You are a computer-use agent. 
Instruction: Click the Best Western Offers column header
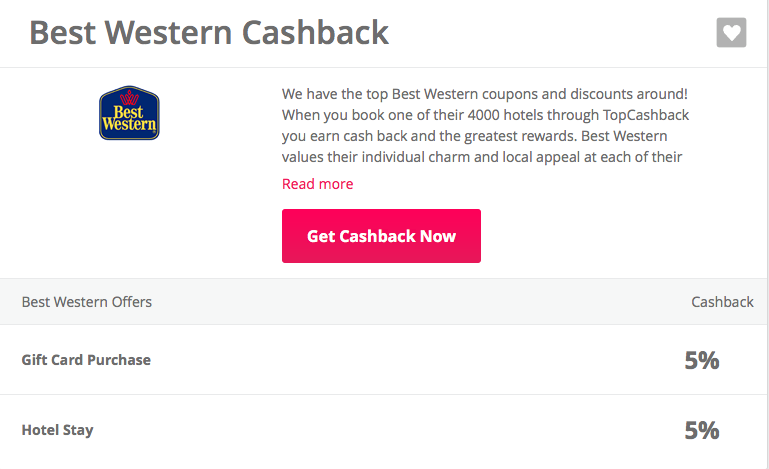pyautogui.click(x=87, y=302)
